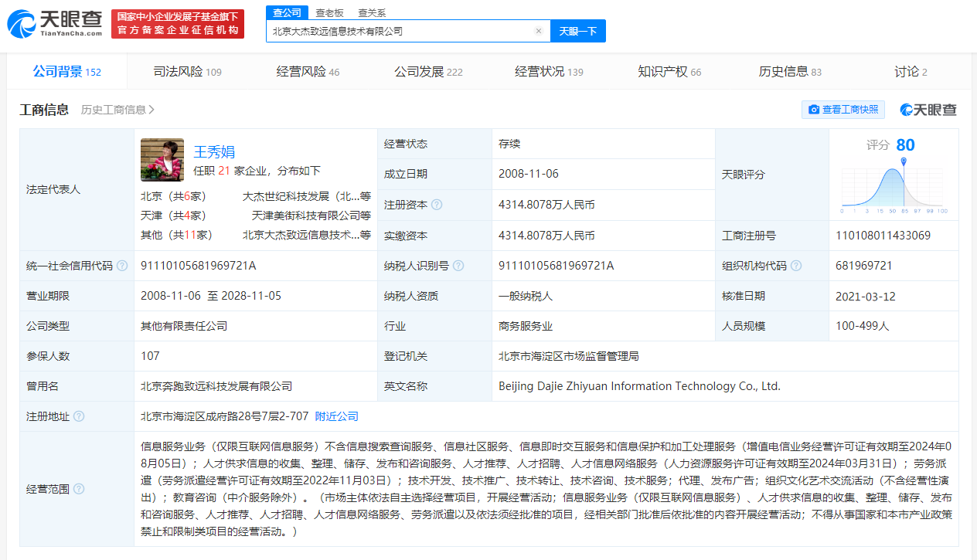Select the 查关系 search tab
This screenshot has height=560, width=977.
372,12
